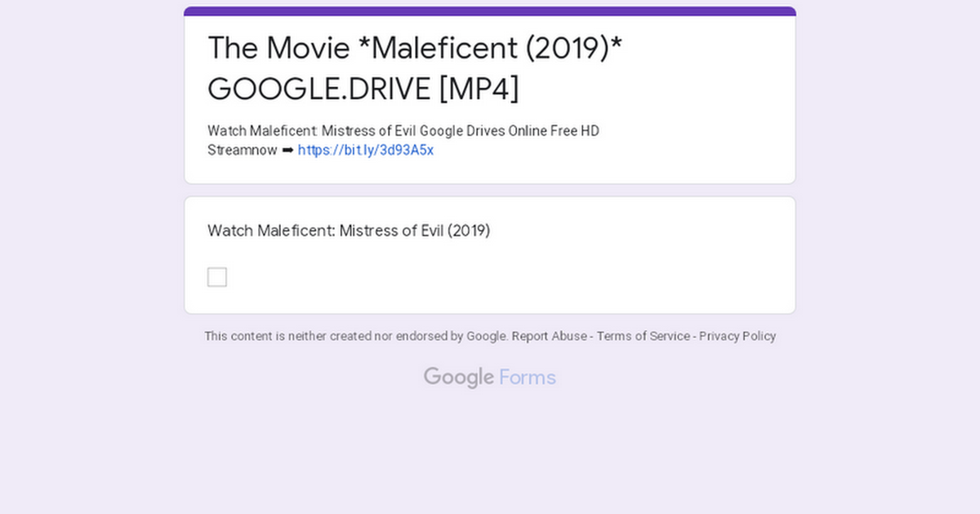Click the Google Forms logo
Screen dimensions: 980x514
click(490, 377)
